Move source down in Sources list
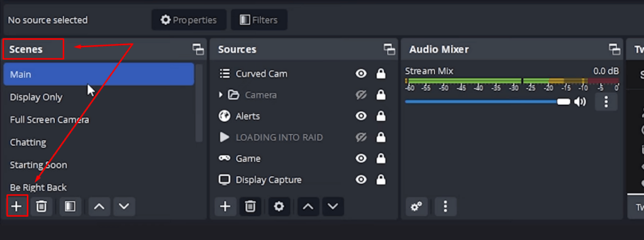644x240 pixels. pos(333,206)
